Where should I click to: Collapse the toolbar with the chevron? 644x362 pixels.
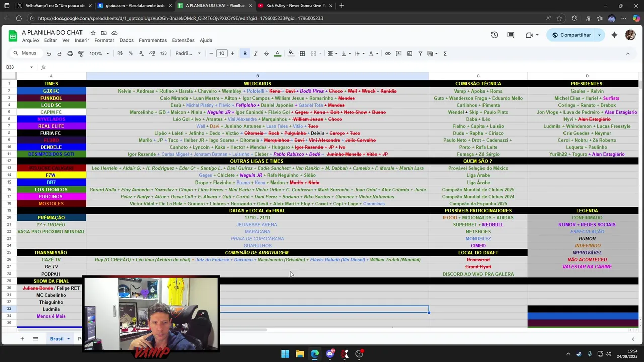tap(627, 53)
